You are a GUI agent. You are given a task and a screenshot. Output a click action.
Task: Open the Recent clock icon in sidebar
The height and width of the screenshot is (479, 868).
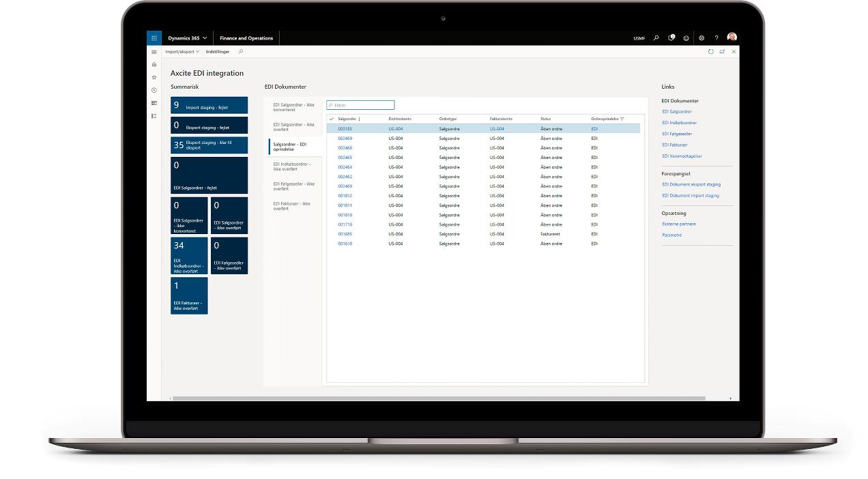(x=154, y=90)
